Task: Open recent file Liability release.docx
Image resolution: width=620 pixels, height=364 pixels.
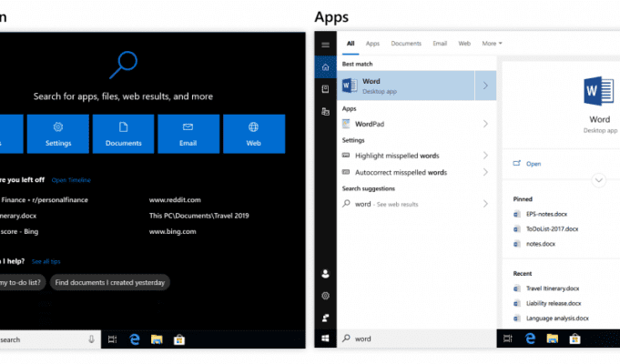Action: click(554, 304)
